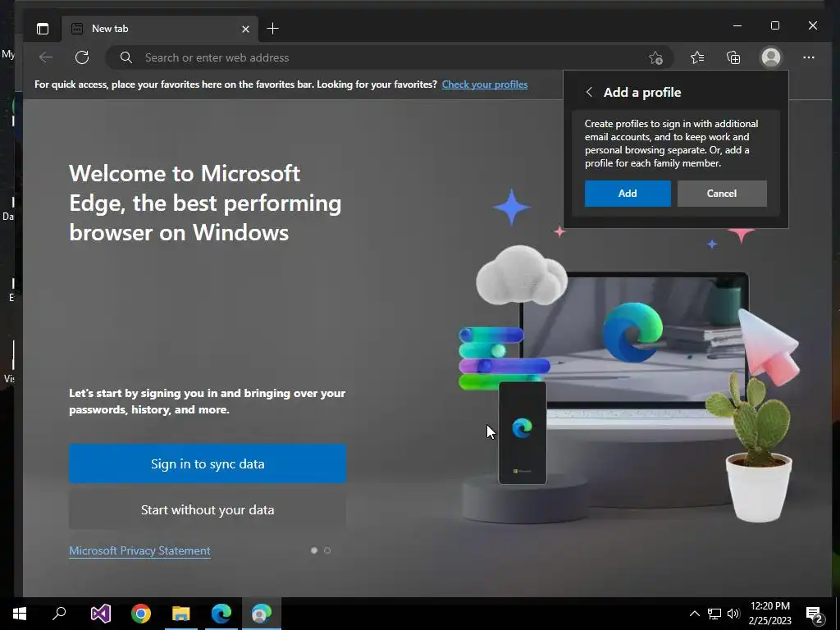Go back from Add a profile panel

(589, 92)
